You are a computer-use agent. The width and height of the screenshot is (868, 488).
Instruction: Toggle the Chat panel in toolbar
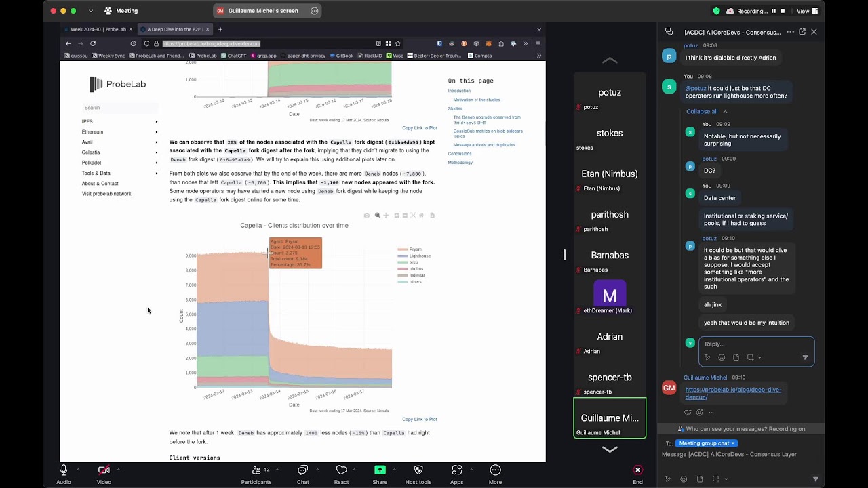pyautogui.click(x=303, y=474)
